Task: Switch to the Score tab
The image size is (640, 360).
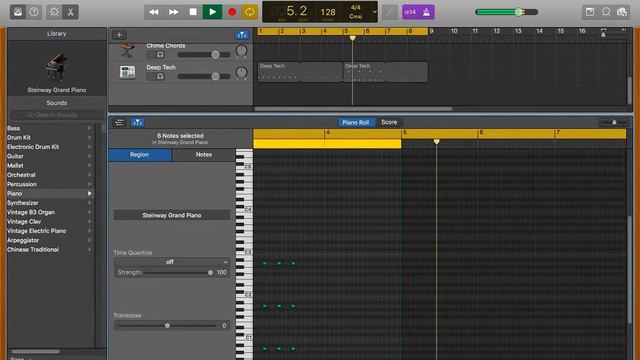Action: [389, 122]
